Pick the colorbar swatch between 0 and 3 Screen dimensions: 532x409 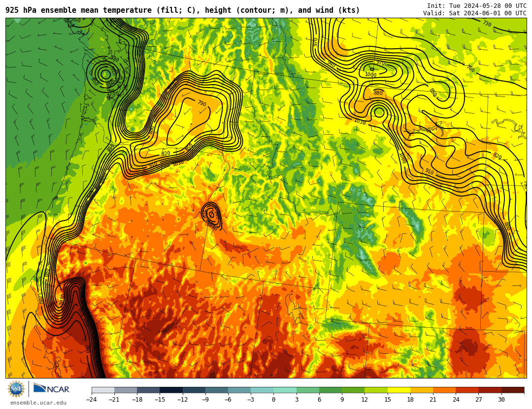pyautogui.click(x=285, y=390)
